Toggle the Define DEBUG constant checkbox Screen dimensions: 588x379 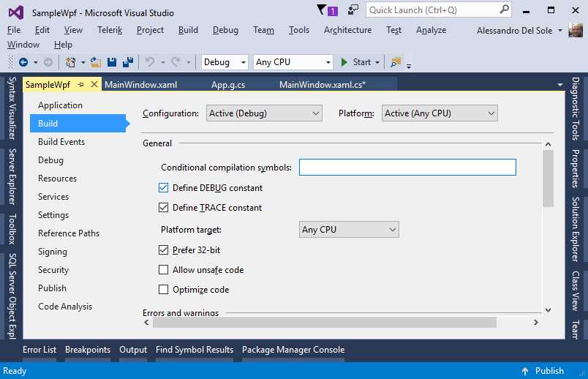click(164, 187)
